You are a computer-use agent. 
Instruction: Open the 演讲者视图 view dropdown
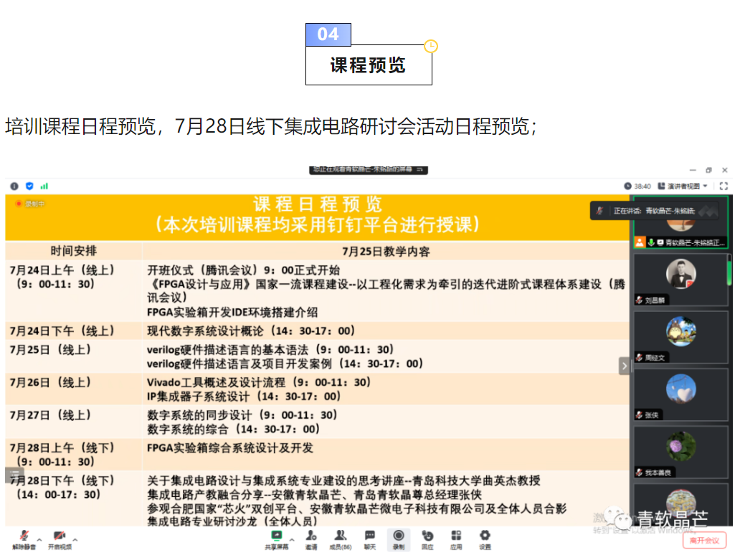(683, 186)
